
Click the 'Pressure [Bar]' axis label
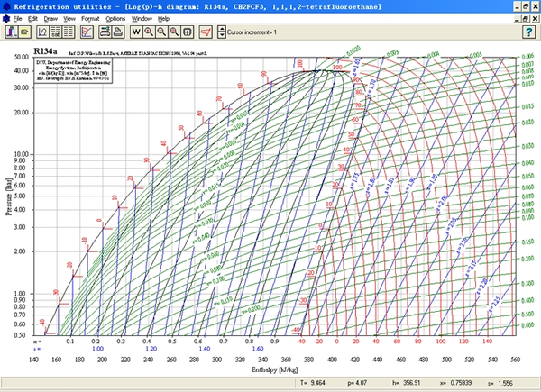click(9, 196)
